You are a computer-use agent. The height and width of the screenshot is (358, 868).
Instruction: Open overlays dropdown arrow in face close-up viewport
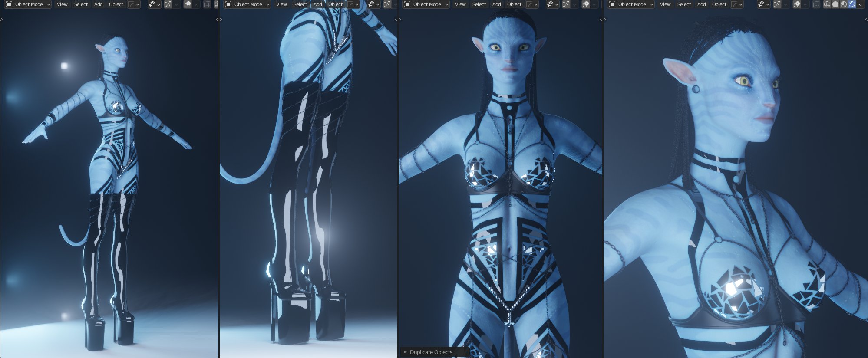805,4
